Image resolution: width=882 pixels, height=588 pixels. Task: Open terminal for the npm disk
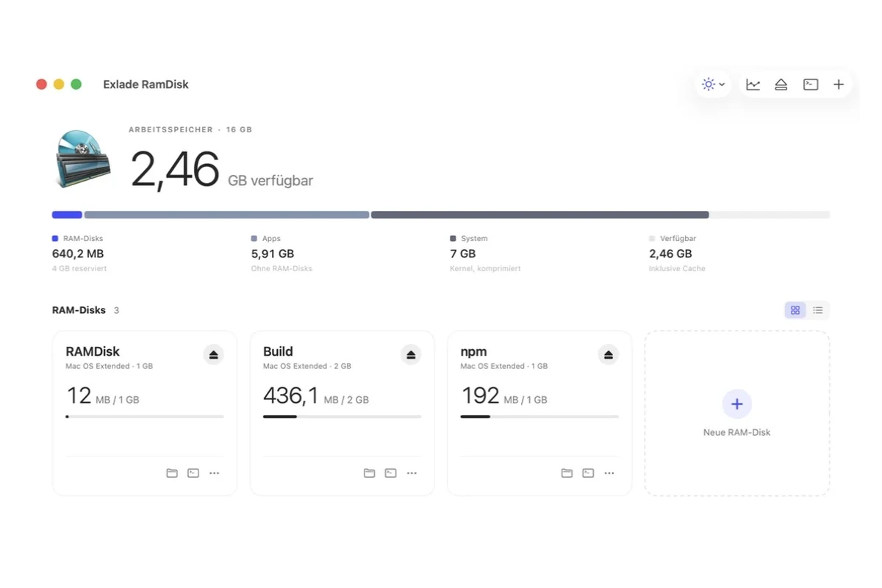click(588, 473)
